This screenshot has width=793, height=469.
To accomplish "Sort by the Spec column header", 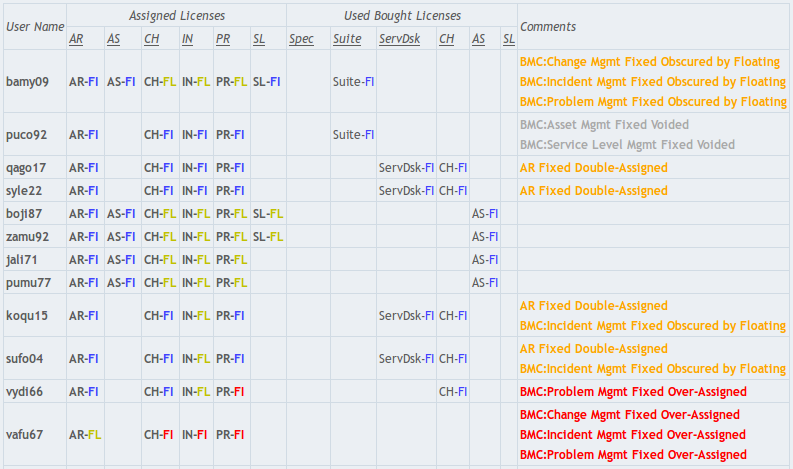I will point(301,39).
